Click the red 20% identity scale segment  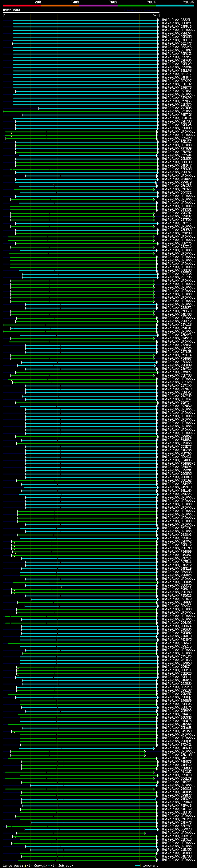coord(22,6)
